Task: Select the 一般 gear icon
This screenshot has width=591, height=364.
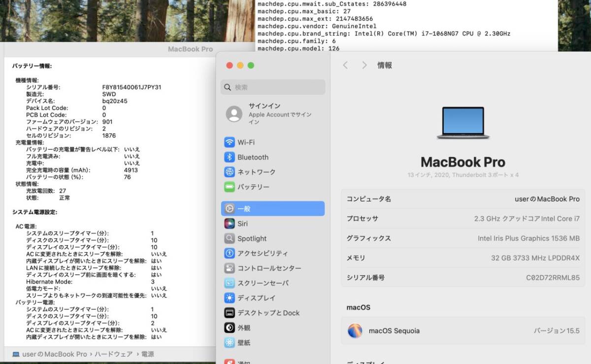Action: (x=230, y=208)
